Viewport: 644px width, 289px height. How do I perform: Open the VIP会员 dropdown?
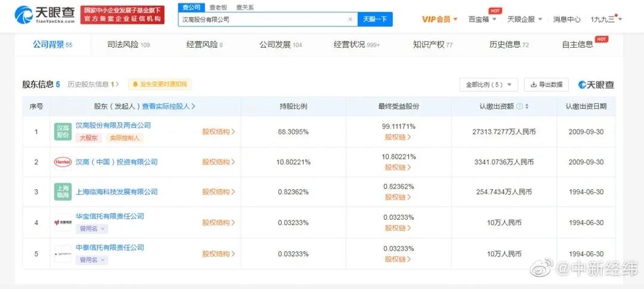coord(439,19)
